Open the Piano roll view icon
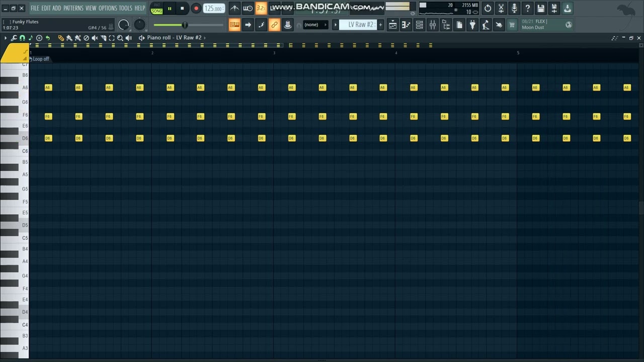 (406, 25)
